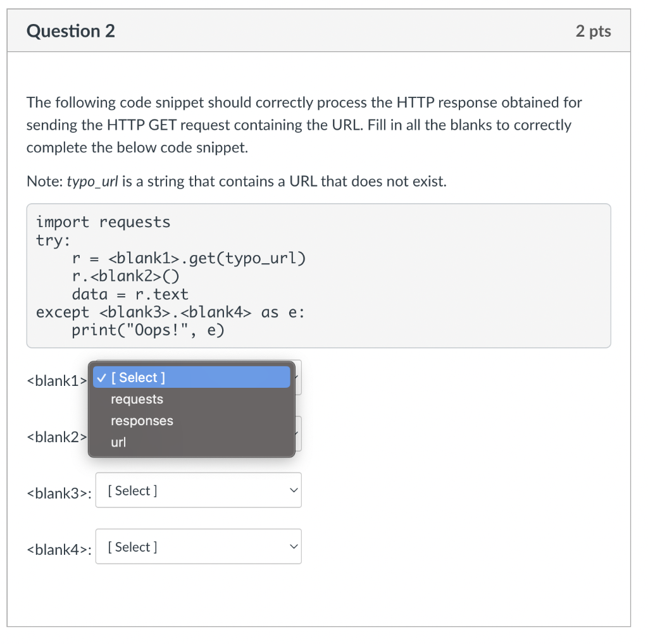648x644 pixels.
Task: Click the <blank3>: field label
Action: point(59,493)
